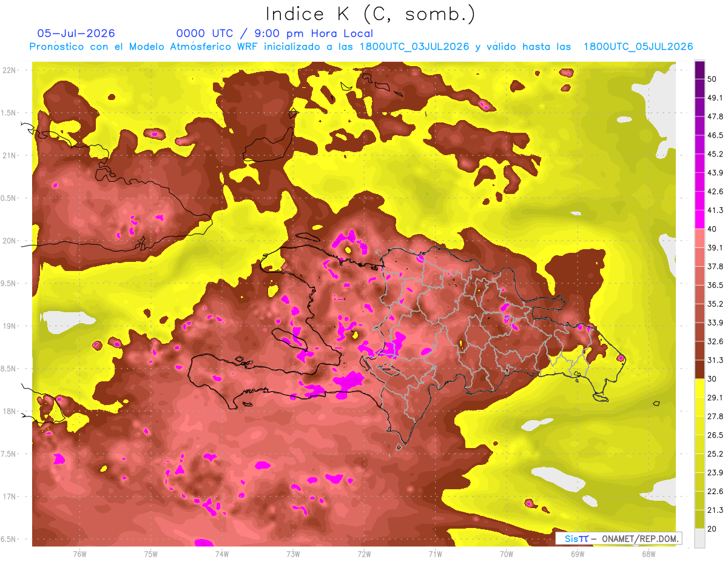Viewport: 728px width, 562px height.
Task: Click the legend value '36.5'
Action: pos(715,285)
